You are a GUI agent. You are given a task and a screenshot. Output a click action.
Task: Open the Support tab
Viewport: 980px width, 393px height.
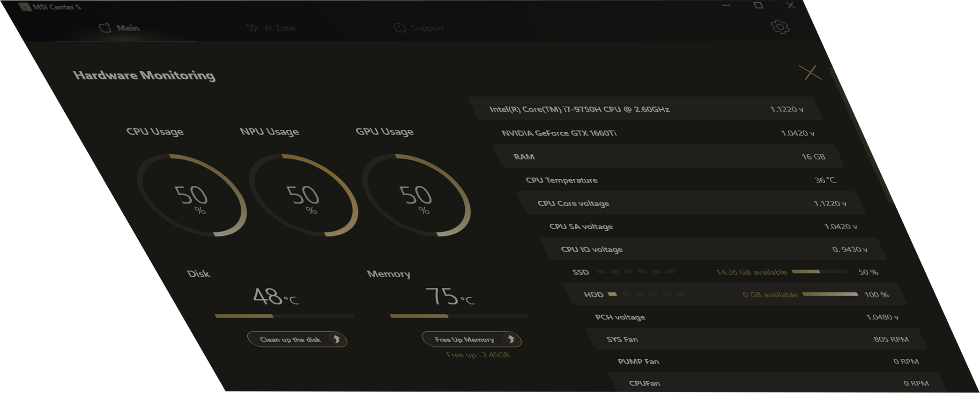[419, 28]
